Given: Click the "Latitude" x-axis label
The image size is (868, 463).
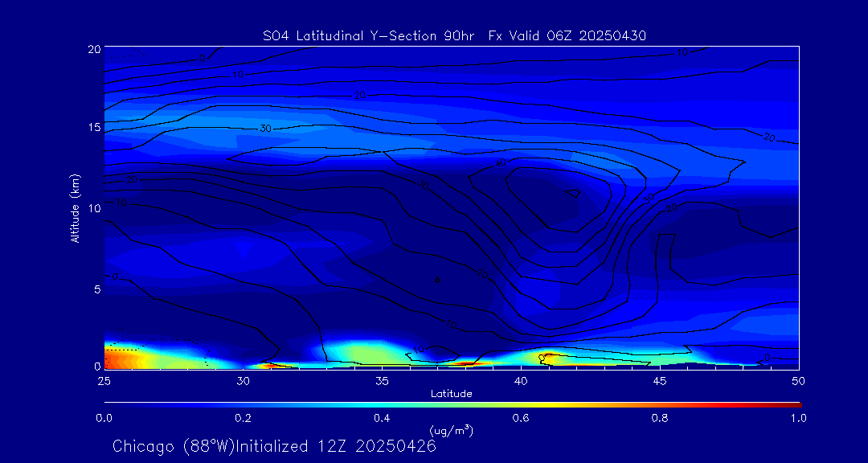Looking at the screenshot, I should coord(451,394).
